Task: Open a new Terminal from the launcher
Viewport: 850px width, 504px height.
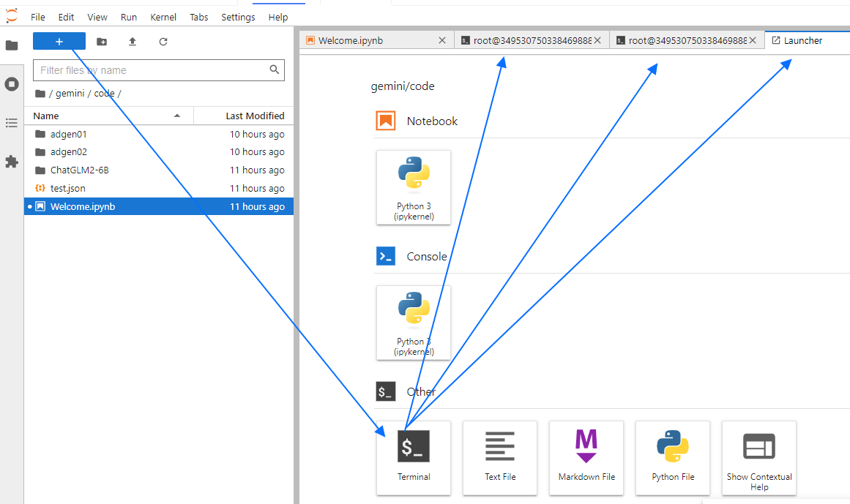Action: click(414, 457)
